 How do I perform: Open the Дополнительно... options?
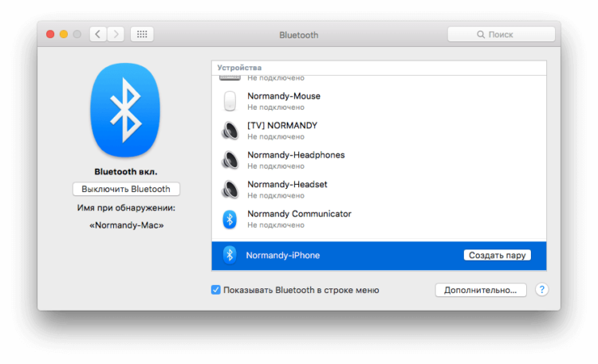click(x=481, y=290)
